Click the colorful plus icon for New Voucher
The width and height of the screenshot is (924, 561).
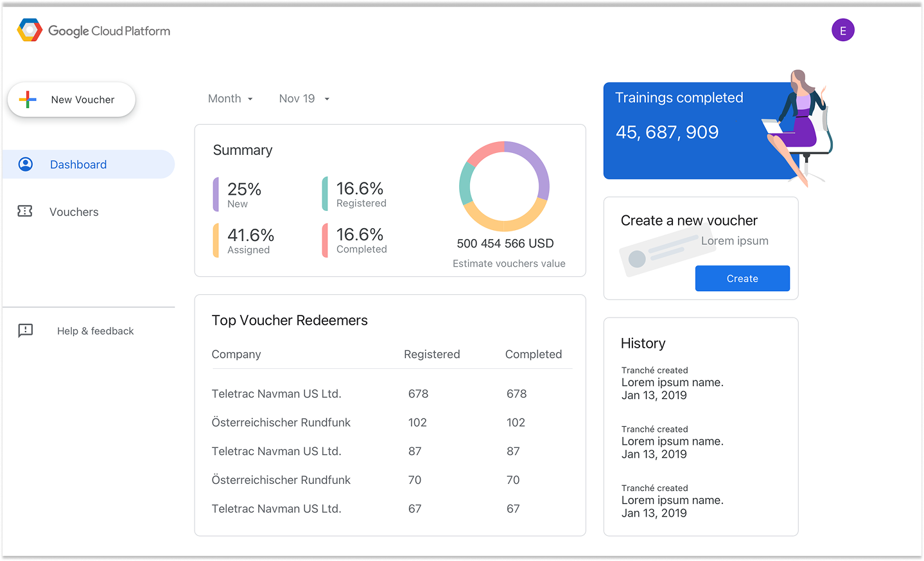pyautogui.click(x=28, y=99)
